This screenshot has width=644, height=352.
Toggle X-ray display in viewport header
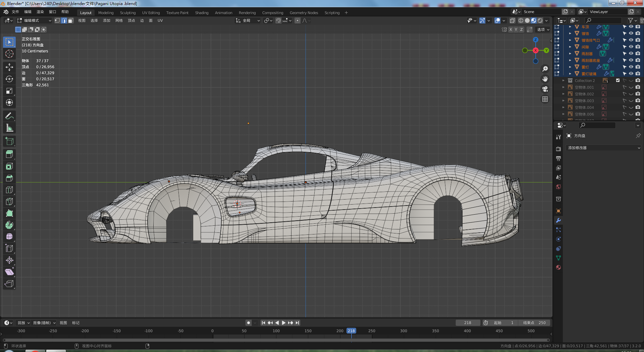(x=512, y=20)
